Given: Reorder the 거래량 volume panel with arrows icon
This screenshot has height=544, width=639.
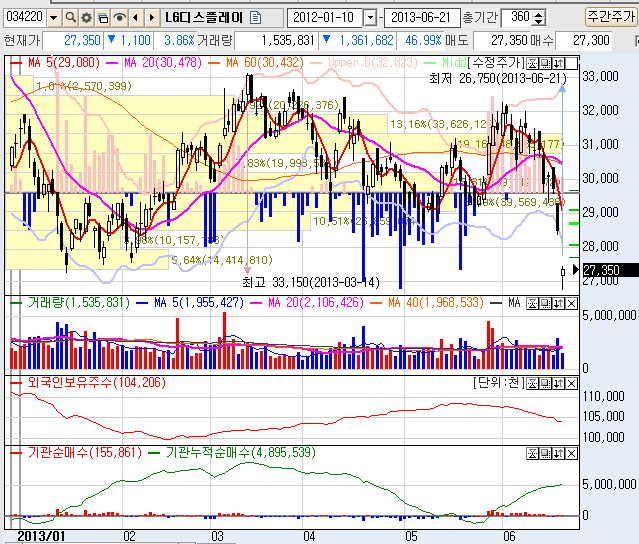Looking at the screenshot, I should click(559, 303).
